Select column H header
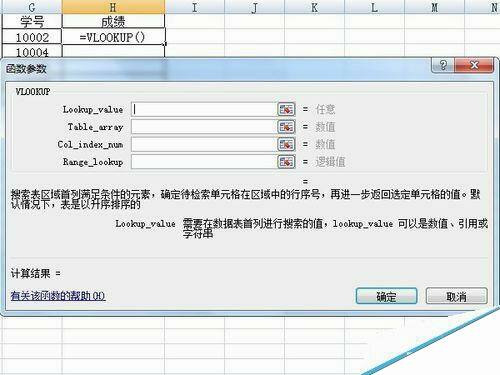 (113, 7)
